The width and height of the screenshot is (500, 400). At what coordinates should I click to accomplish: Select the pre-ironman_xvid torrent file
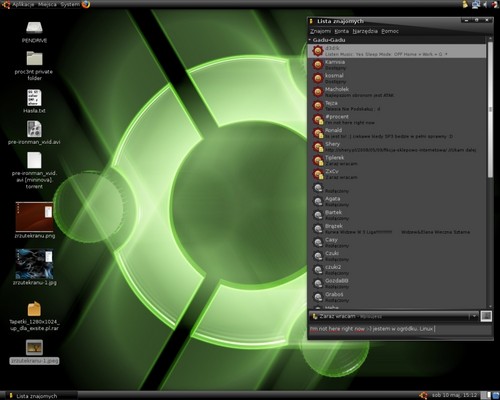click(x=34, y=160)
